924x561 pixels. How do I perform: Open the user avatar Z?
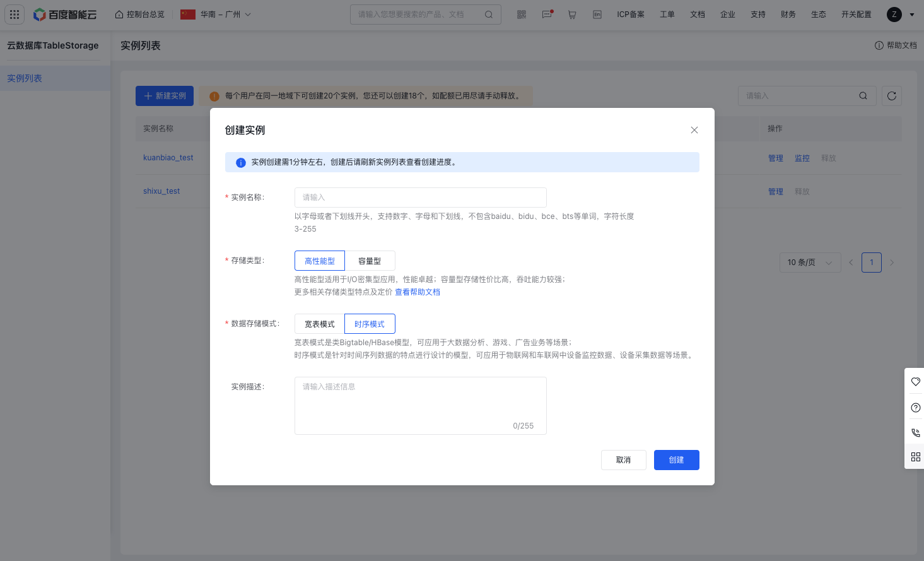tap(894, 14)
